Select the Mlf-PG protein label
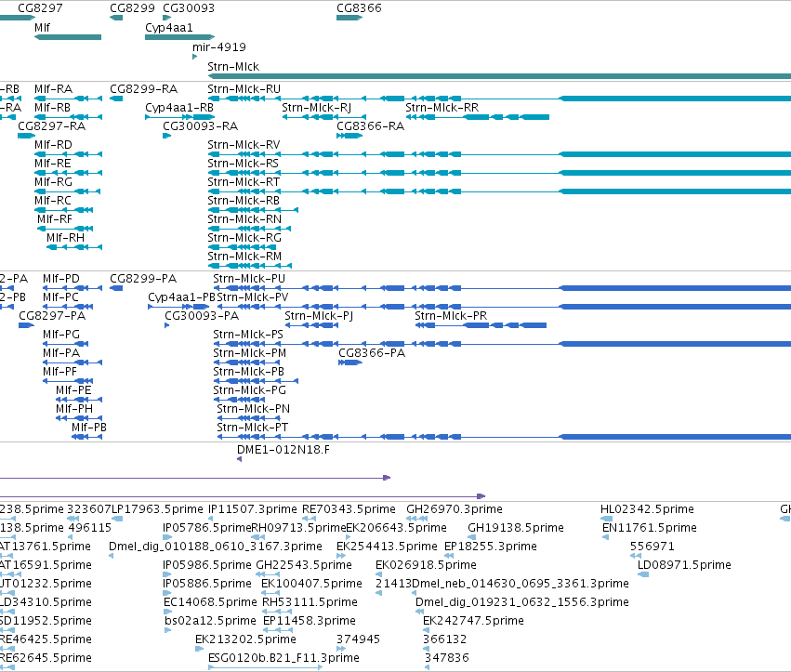The height and width of the screenshot is (672, 791). pos(61,335)
